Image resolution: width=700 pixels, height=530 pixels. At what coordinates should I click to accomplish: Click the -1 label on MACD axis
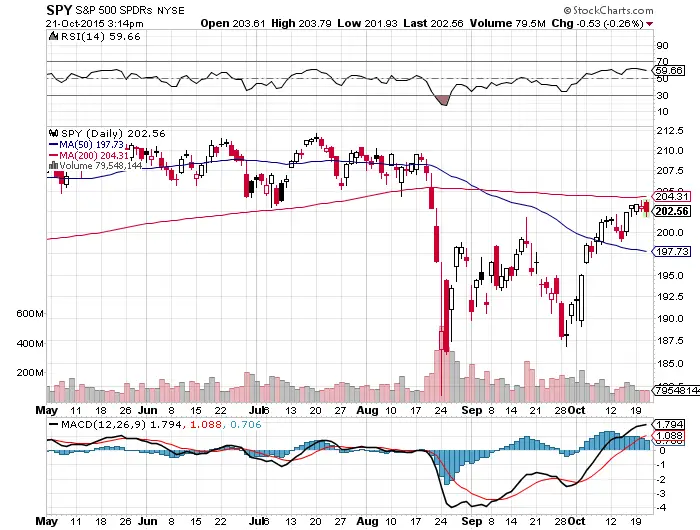[x=662, y=465]
